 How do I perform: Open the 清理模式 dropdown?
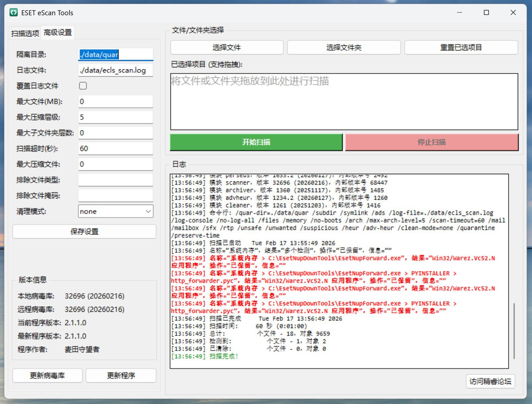pyautogui.click(x=116, y=211)
